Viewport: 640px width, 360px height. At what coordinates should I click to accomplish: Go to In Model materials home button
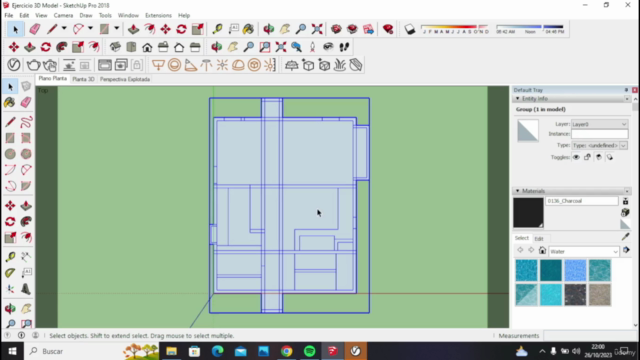[x=542, y=251]
